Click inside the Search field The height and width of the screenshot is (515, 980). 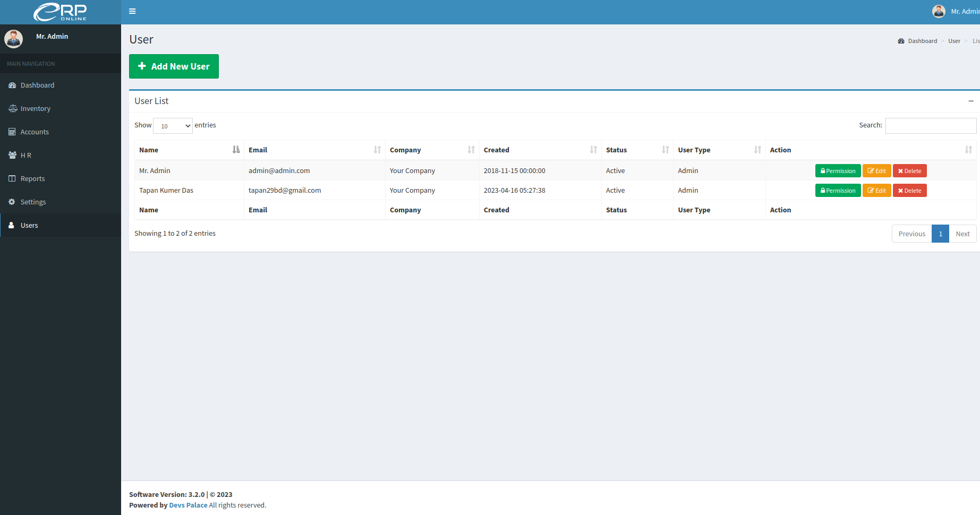[x=931, y=125]
